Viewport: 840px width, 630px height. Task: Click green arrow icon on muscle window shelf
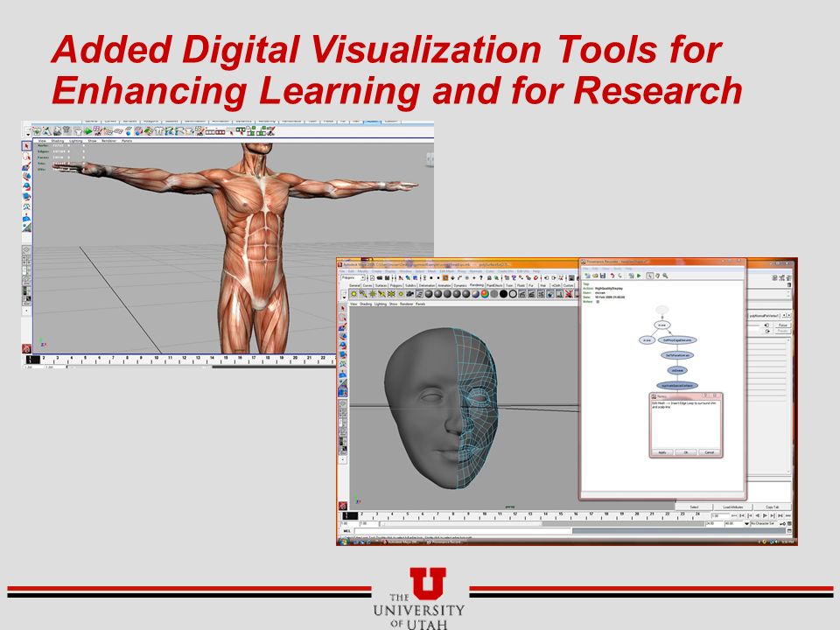tap(87, 131)
